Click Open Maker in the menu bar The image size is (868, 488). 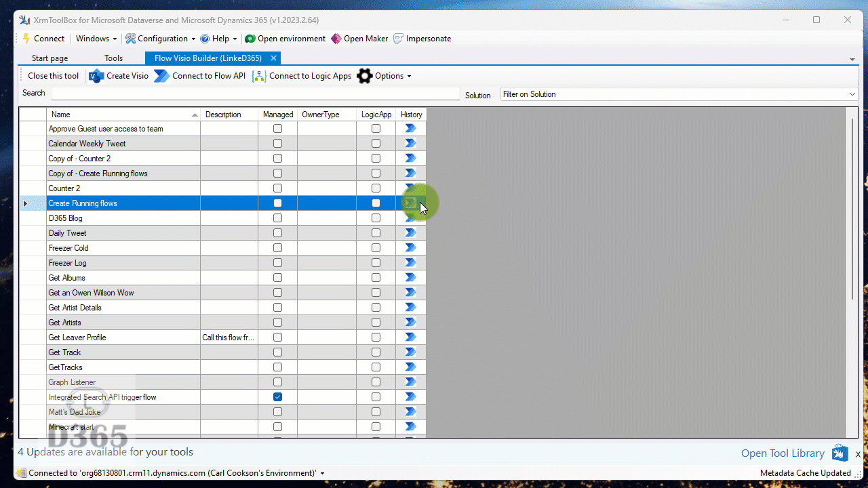(x=359, y=39)
